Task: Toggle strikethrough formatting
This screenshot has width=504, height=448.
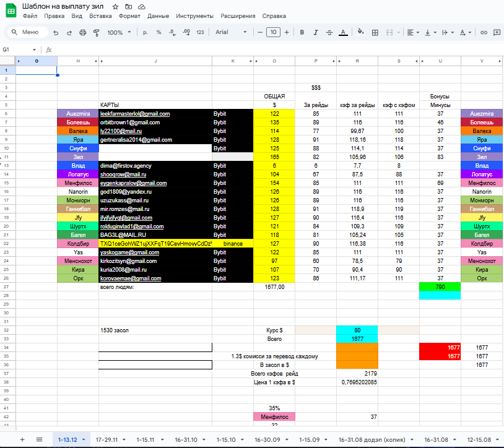Action: coord(329,32)
